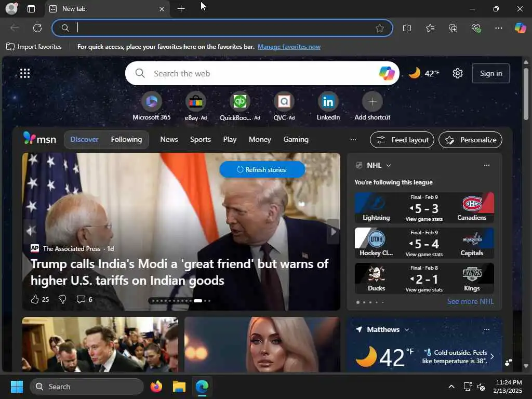
Task: Switch to the Discover tab
Action: click(x=84, y=139)
